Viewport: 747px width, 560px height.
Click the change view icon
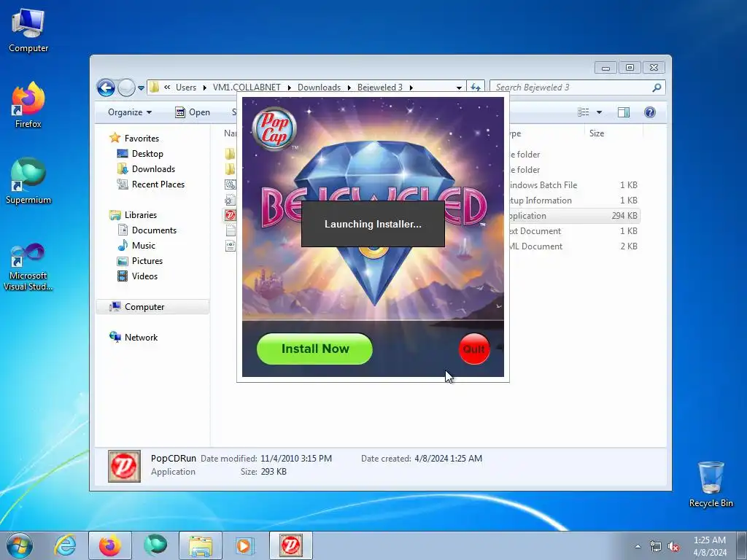(x=583, y=112)
